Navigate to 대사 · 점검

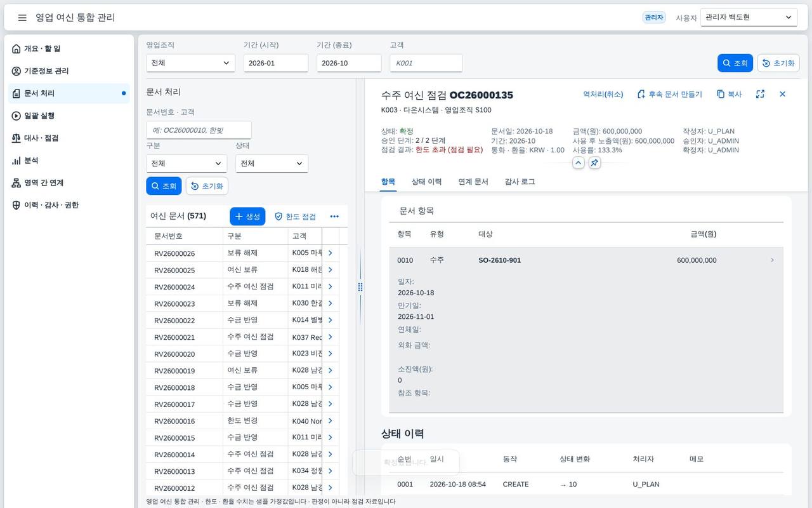(69, 138)
